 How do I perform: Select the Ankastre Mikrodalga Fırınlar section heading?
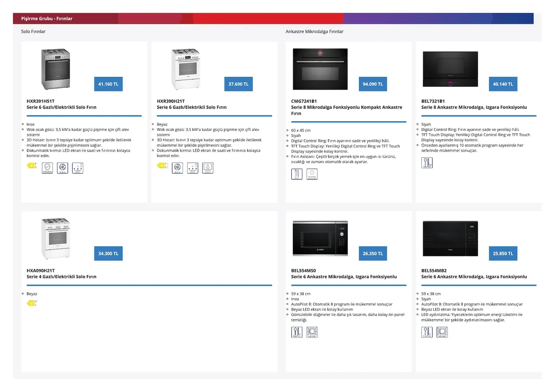pyautogui.click(x=314, y=31)
